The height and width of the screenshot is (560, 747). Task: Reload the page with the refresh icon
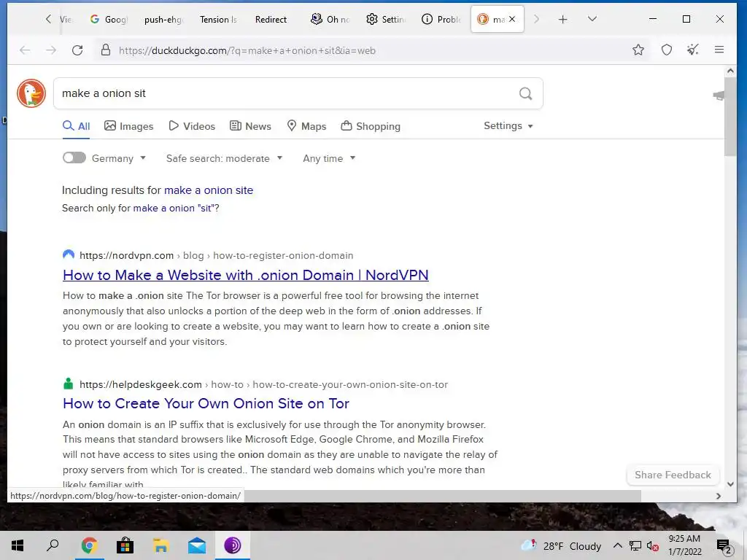coord(77,50)
